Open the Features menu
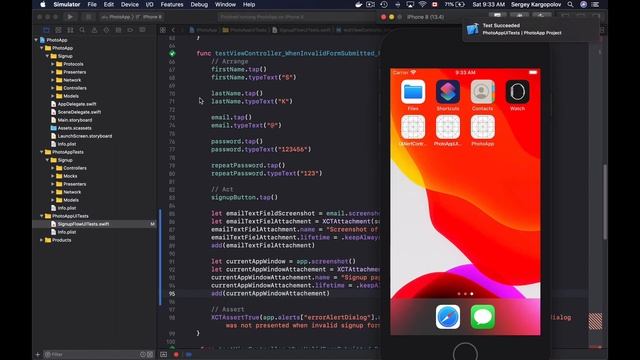 click(172, 4)
